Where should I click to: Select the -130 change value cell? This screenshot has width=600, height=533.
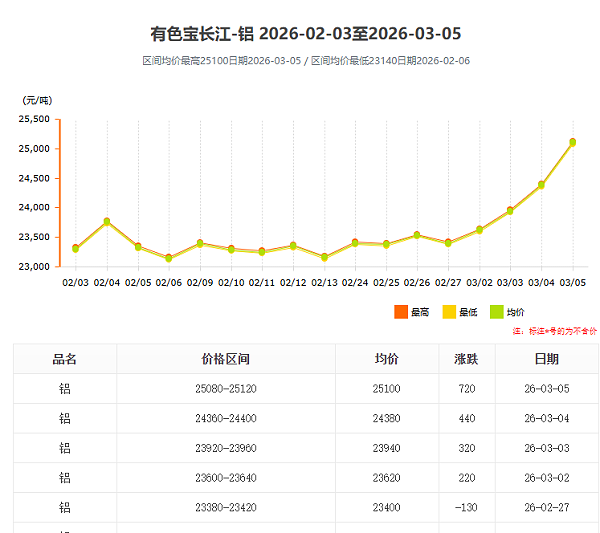click(x=467, y=508)
